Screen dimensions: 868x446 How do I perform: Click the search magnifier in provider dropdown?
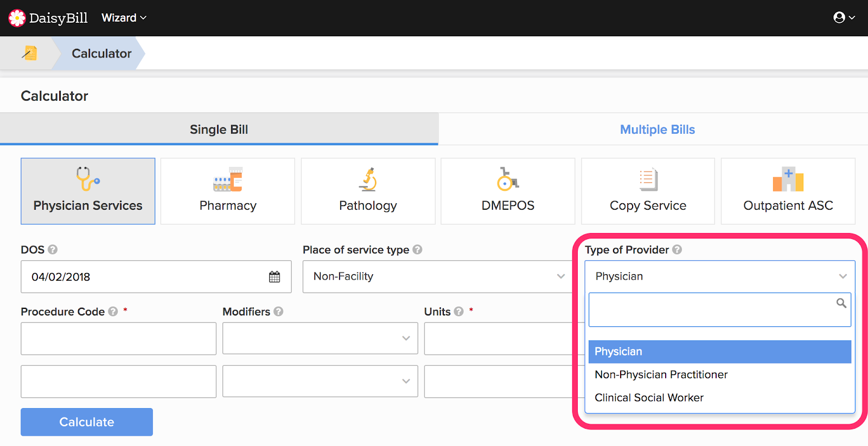coord(841,303)
